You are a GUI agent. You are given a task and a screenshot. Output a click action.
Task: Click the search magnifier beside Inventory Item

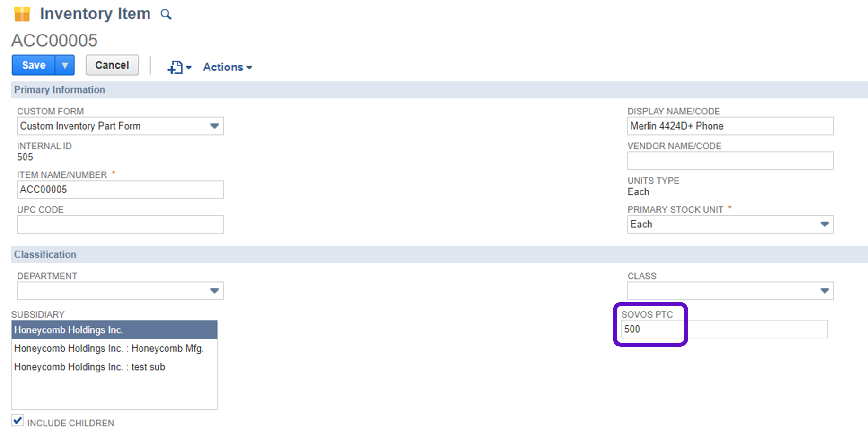point(166,14)
